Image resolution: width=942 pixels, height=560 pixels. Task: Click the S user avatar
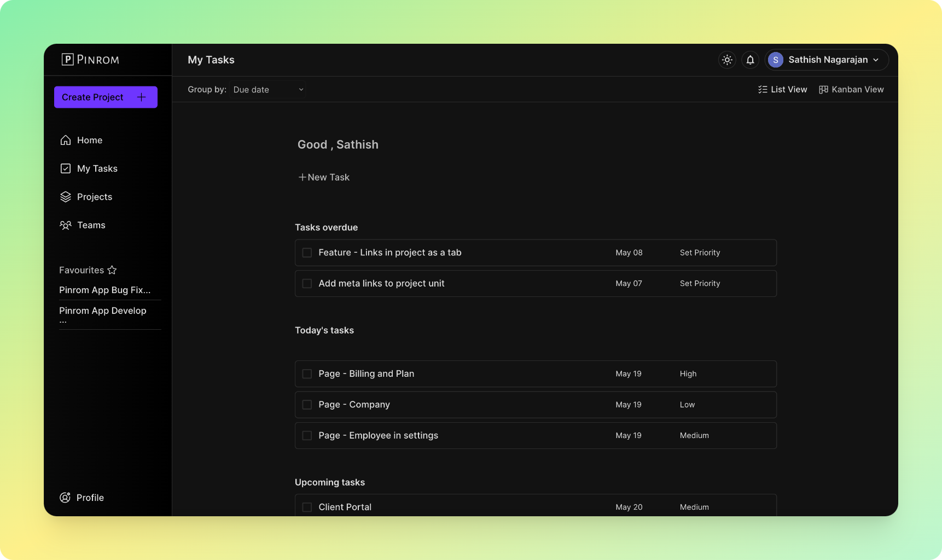776,60
